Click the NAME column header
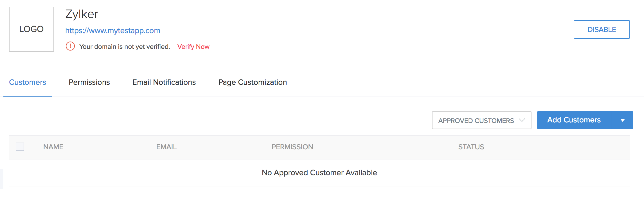644x201 pixels. click(53, 147)
